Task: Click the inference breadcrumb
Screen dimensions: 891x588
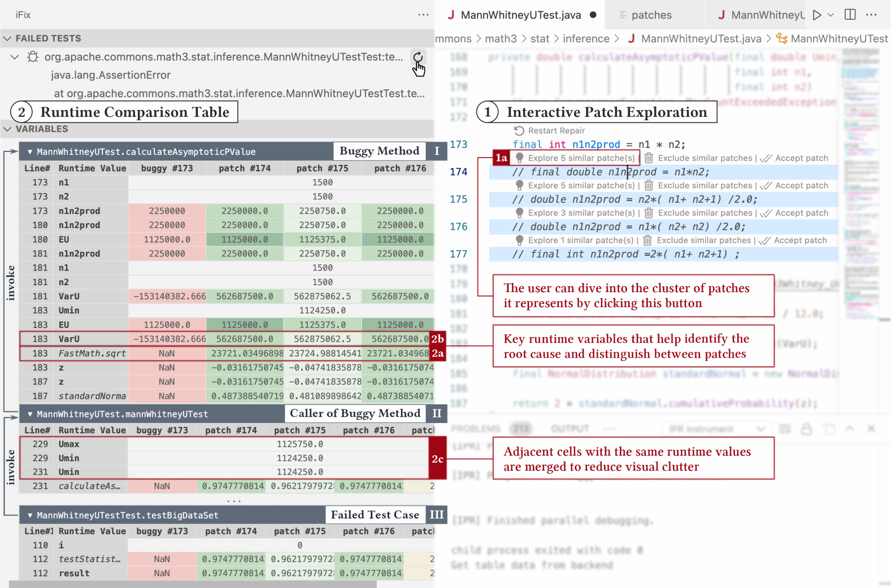Action: coord(586,38)
